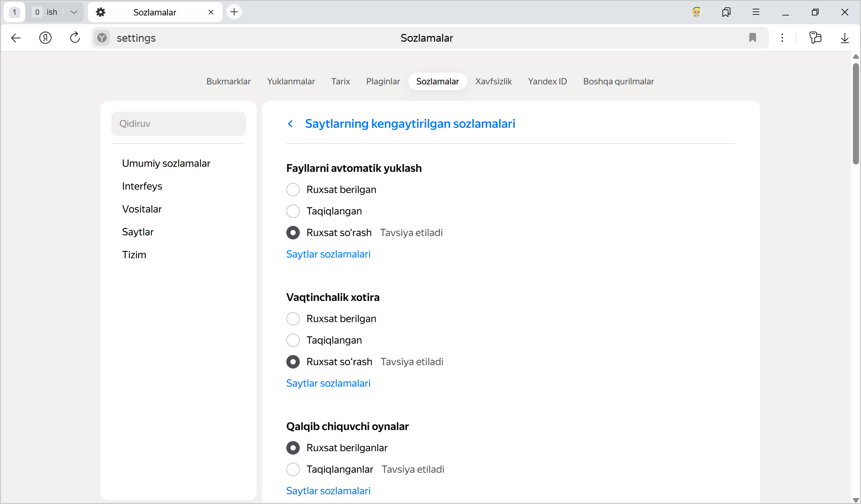Select Taqiqlangan under Vaqtinchalik xotira
861x504 pixels.
(293, 340)
